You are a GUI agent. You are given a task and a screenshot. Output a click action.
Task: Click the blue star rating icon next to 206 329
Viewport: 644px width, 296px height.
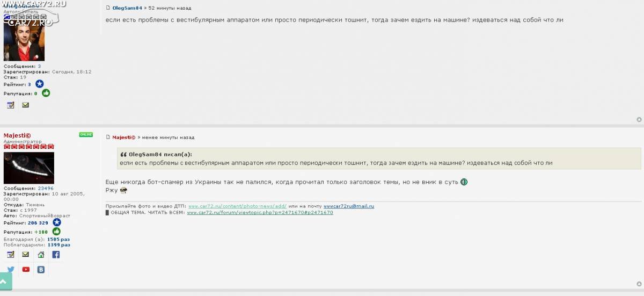click(56, 222)
